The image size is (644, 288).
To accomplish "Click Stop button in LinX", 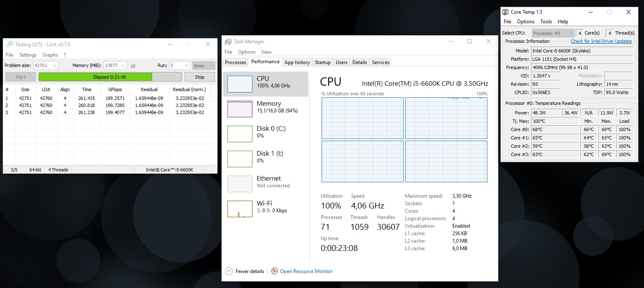I will [200, 77].
